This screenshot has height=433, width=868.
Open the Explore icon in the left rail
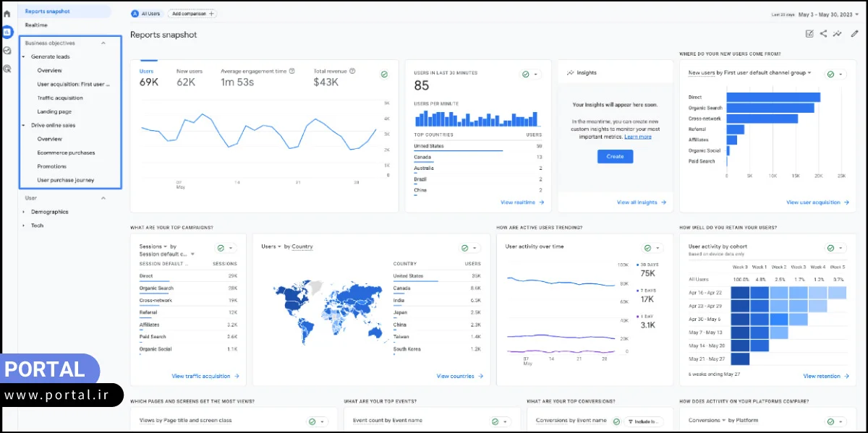point(7,48)
